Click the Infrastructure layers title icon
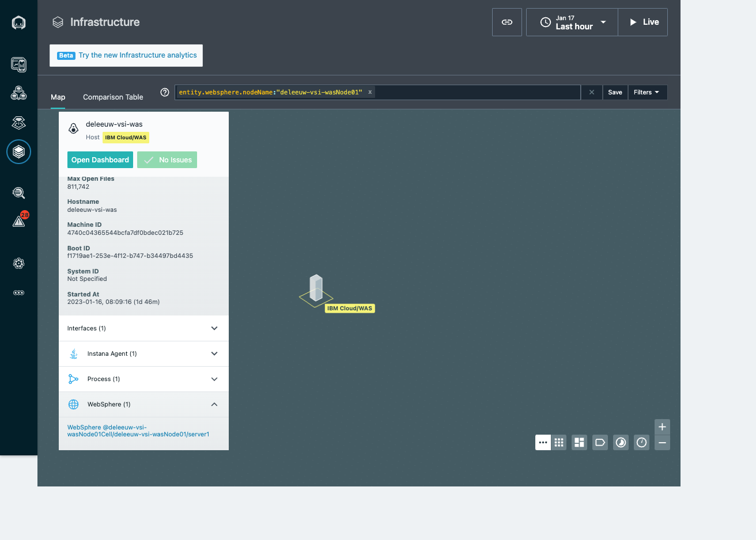756x540 pixels. click(58, 22)
